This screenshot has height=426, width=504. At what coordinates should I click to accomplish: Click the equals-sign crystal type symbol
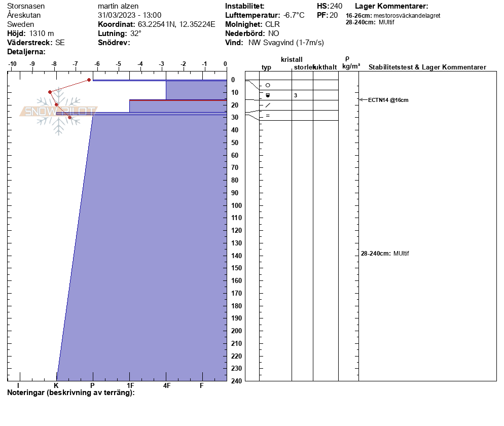(268, 116)
